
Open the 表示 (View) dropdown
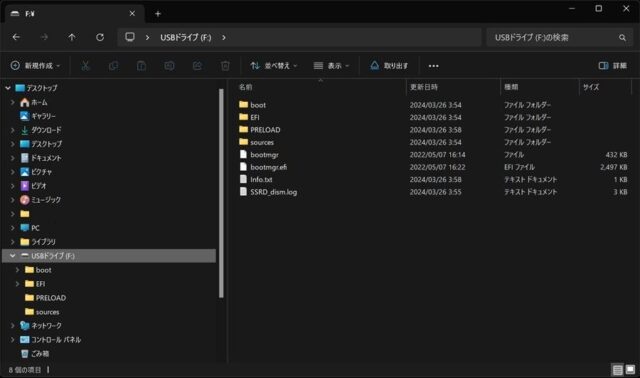click(331, 66)
